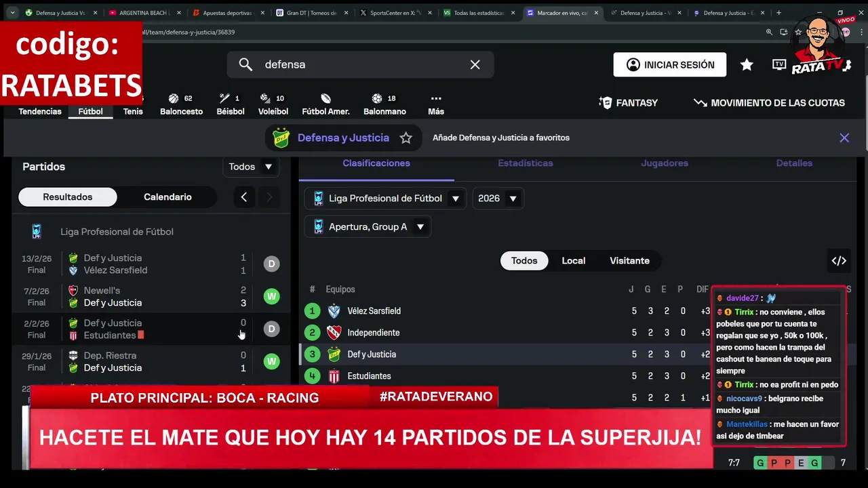Open the Estadísticas tab
Screen dimensions: 868x488
coord(526,163)
